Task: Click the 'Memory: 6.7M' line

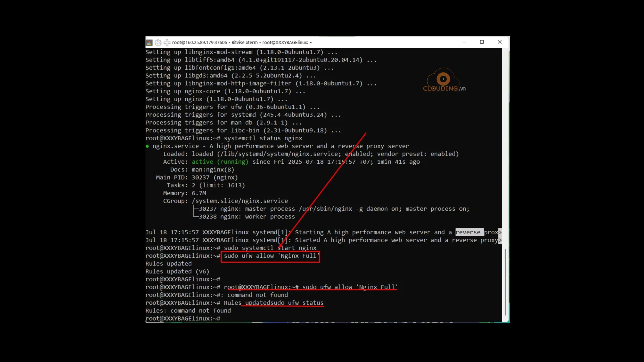Action: click(x=185, y=193)
